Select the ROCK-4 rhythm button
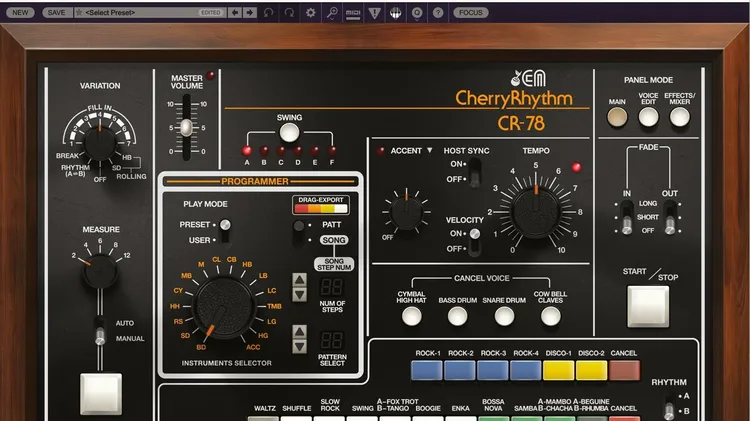The width and height of the screenshot is (750, 421). pos(526,370)
